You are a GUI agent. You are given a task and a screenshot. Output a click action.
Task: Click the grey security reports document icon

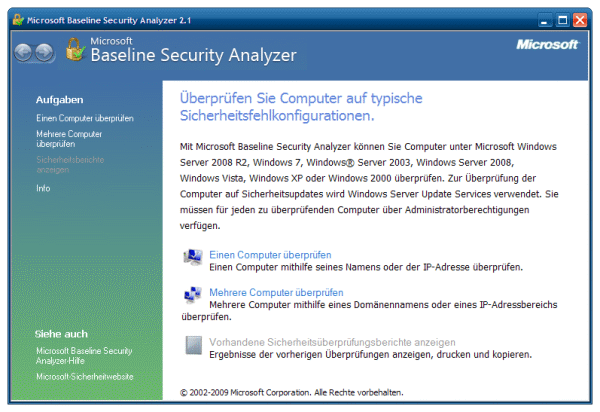193,346
